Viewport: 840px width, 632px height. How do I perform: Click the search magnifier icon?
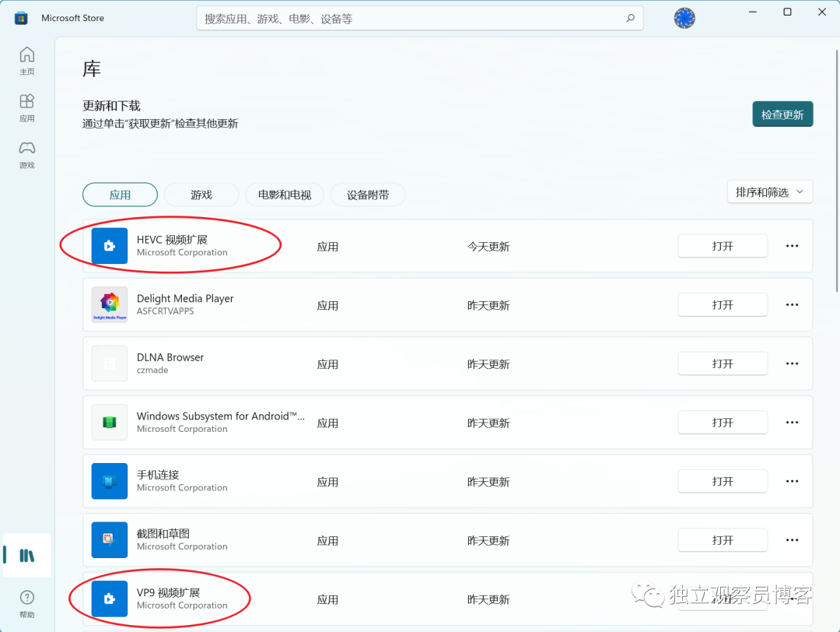(x=631, y=18)
